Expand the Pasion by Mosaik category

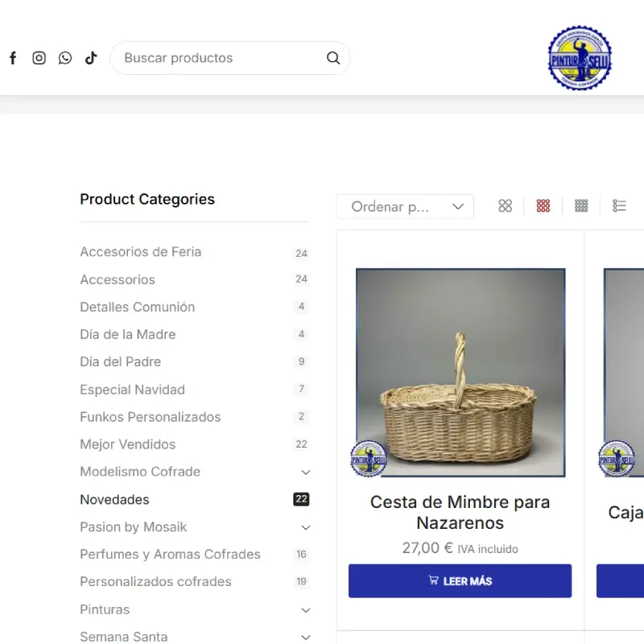305,527
